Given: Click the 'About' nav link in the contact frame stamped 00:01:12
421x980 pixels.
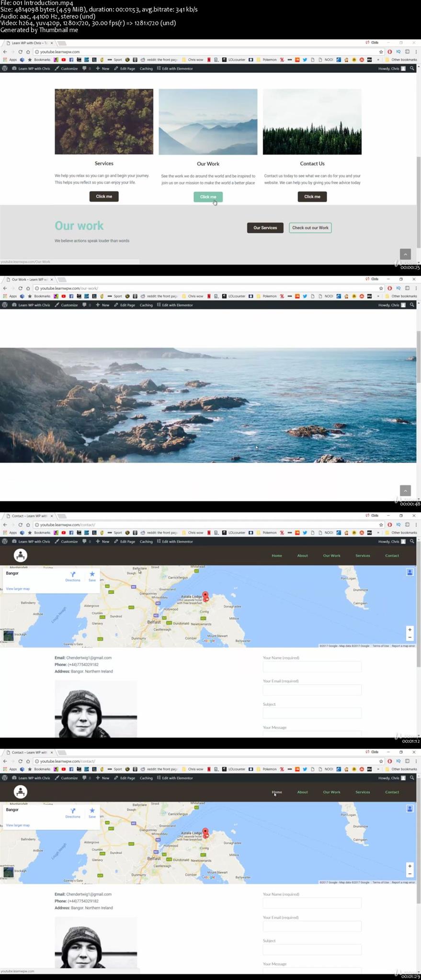Looking at the screenshot, I should (x=302, y=556).
